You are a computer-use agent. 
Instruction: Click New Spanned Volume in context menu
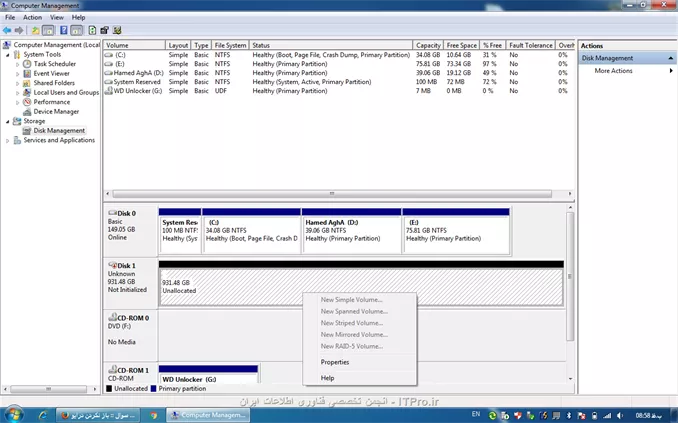pos(360,311)
